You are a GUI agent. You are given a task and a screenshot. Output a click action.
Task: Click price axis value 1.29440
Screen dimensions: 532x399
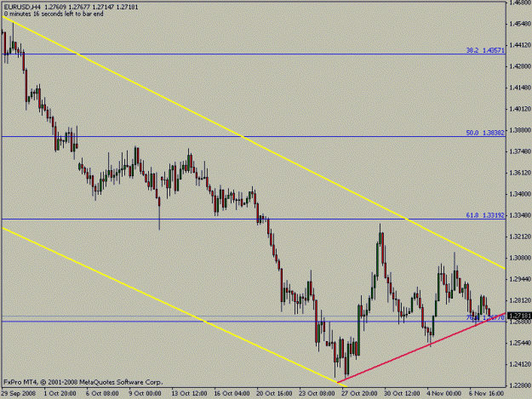pyautogui.click(x=519, y=279)
